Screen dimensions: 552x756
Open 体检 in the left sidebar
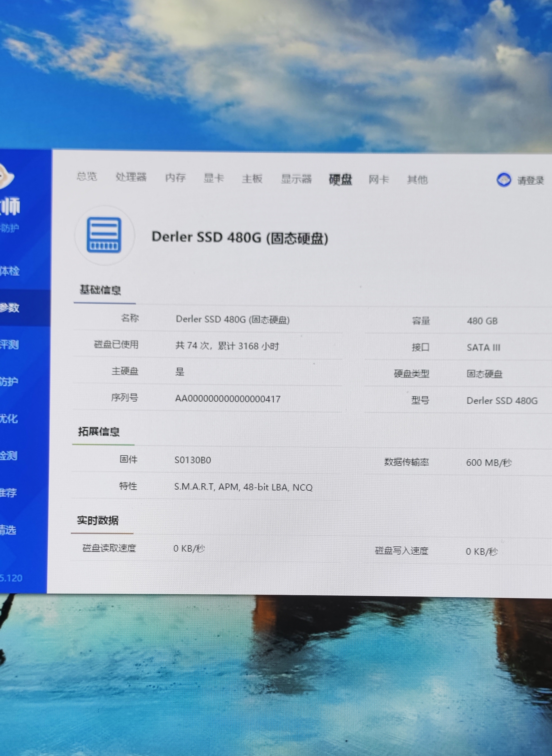pos(10,271)
